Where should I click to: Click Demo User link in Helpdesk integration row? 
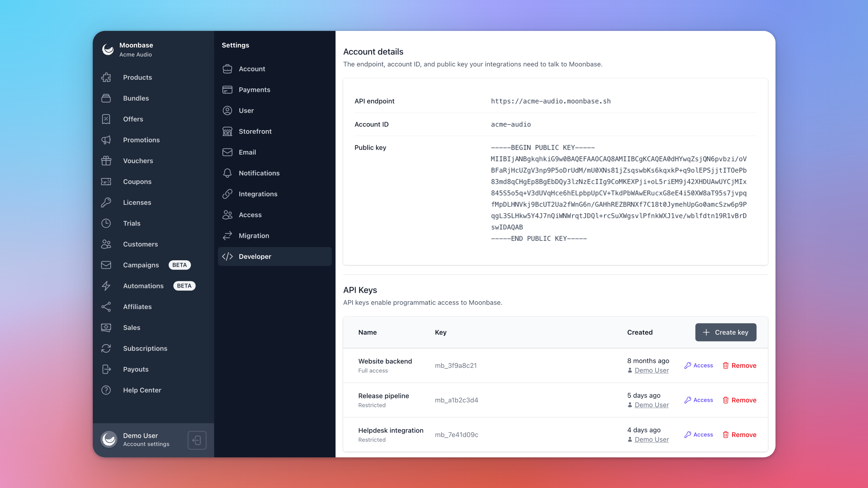652,440
